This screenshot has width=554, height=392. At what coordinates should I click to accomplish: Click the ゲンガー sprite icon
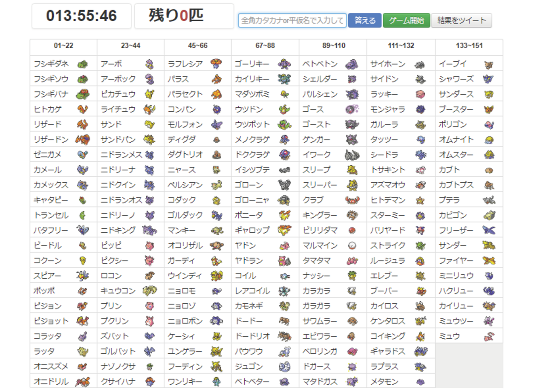point(352,139)
